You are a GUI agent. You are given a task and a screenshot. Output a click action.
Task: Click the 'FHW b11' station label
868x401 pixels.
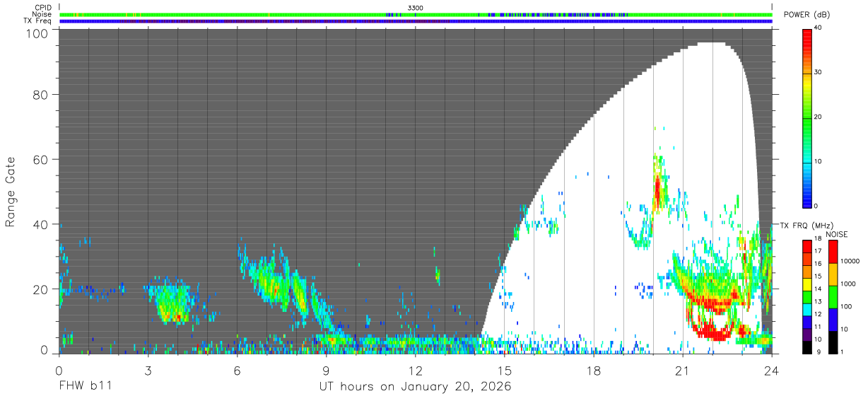pyautogui.click(x=86, y=387)
